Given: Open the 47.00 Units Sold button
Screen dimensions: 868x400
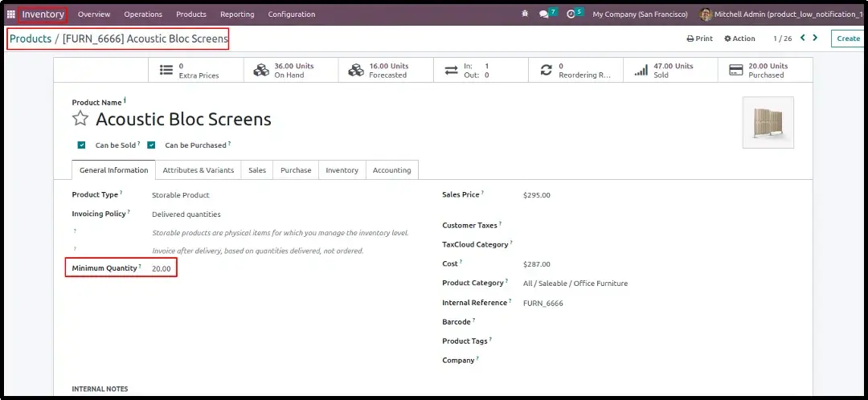Looking at the screenshot, I should [670, 70].
